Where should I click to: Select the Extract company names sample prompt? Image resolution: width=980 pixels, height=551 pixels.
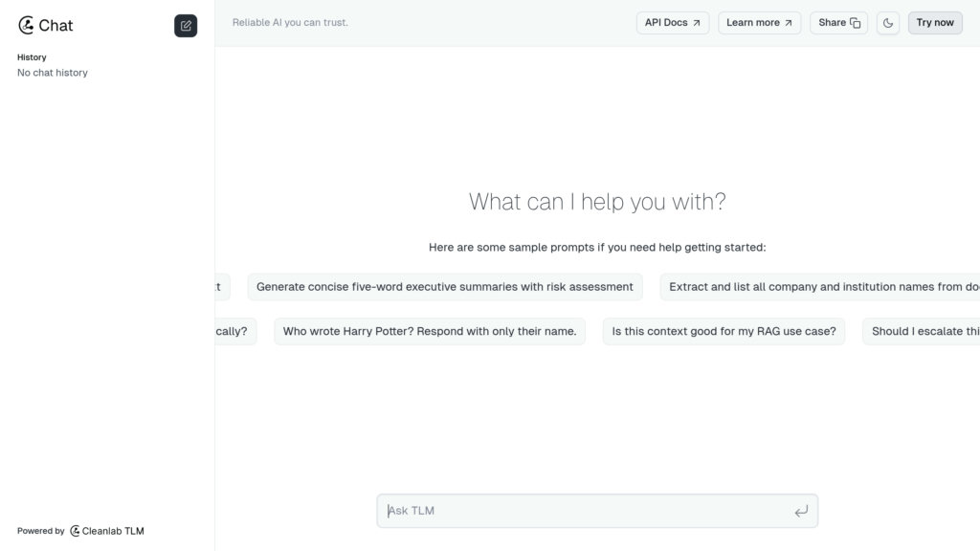pos(820,287)
